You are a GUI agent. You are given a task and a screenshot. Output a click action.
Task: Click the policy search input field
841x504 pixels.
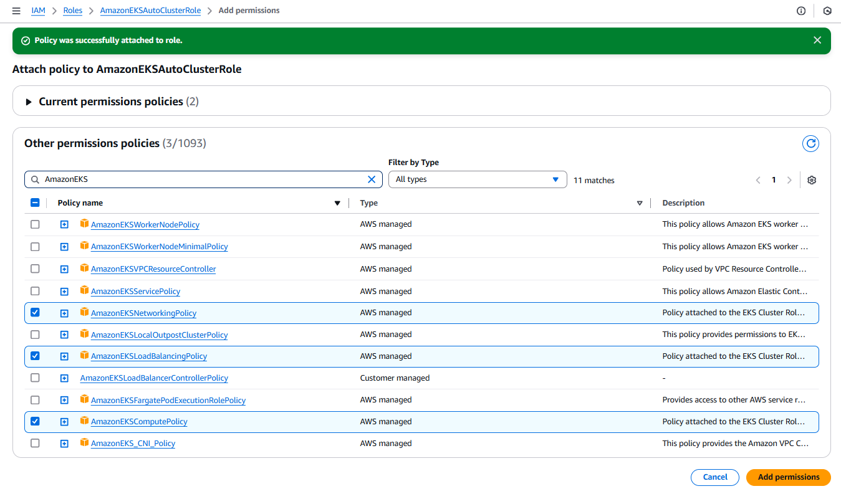[x=204, y=179]
